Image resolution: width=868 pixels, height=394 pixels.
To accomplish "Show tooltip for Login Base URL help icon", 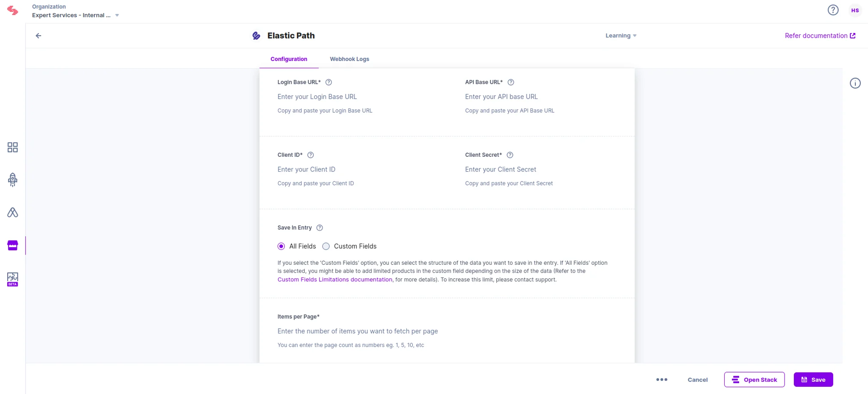I will [328, 82].
